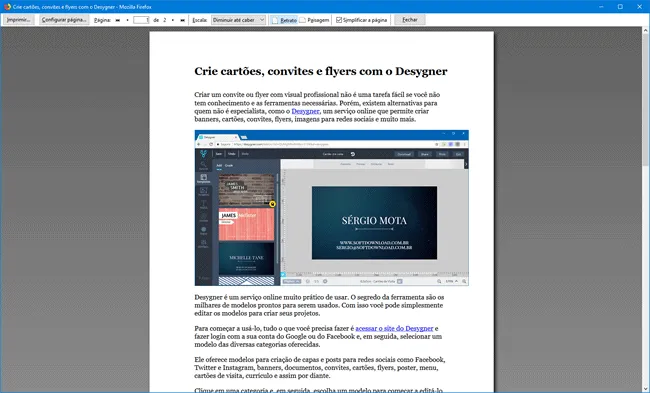Select Retrato orientation
This screenshot has height=393, width=650.
pos(284,20)
